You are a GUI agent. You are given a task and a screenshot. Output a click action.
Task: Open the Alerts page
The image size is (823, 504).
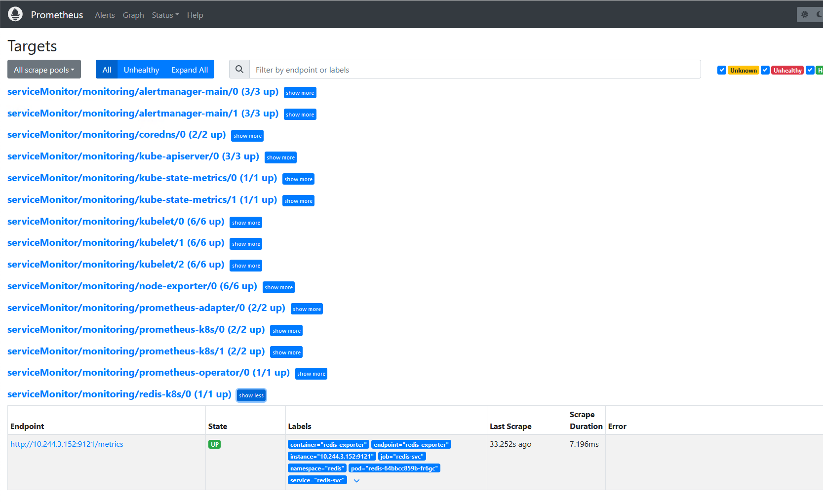pyautogui.click(x=105, y=15)
